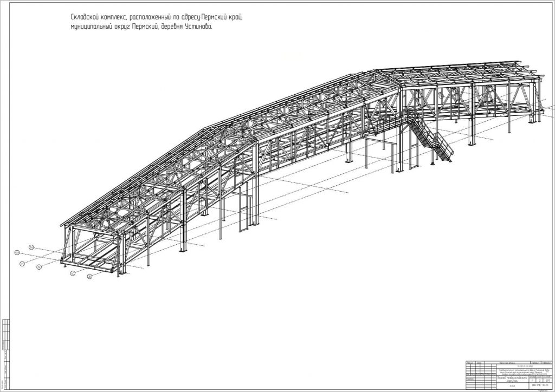Screen dimensions: 555x392
Task: Click the title text starting with Складской комплекс
Action: point(157,17)
